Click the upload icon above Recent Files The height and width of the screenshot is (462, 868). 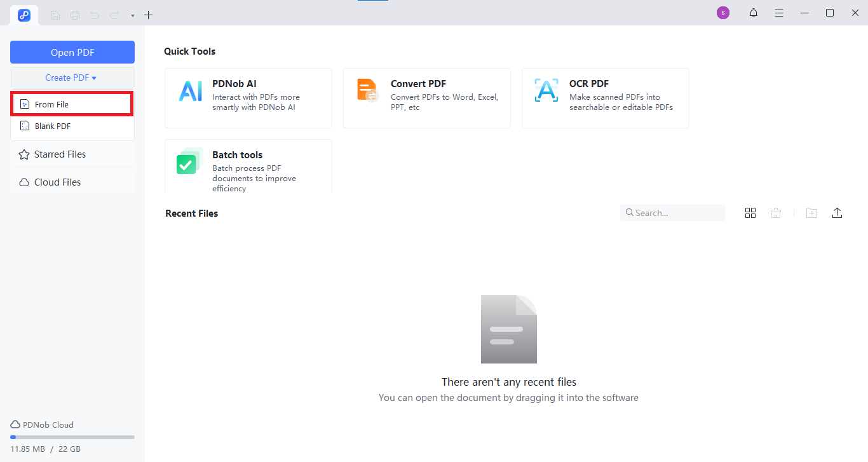point(837,212)
